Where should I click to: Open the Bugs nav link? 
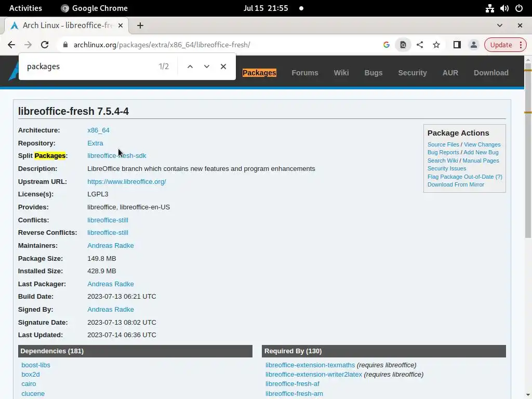(373, 73)
